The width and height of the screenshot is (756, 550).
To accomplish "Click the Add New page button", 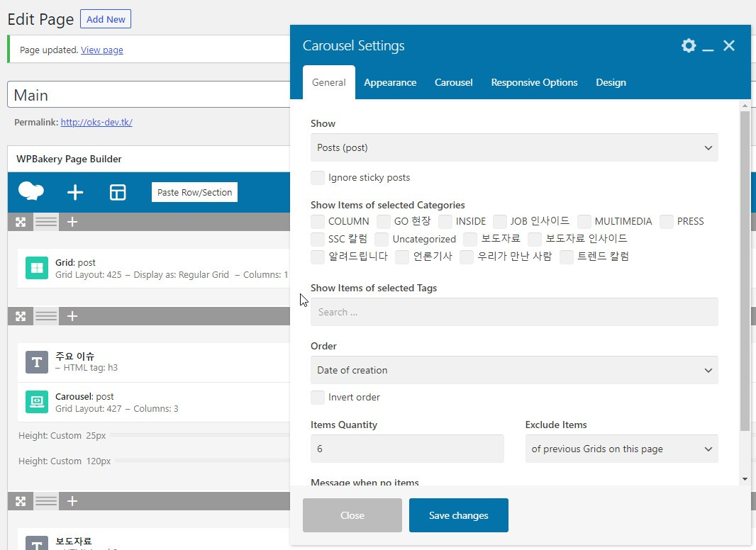I will coord(106,19).
